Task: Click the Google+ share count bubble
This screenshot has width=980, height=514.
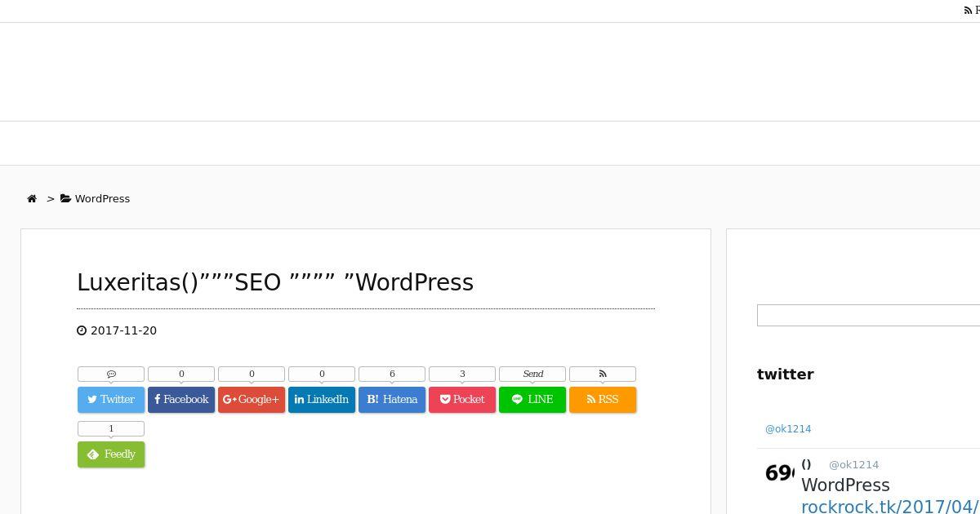Action: point(252,374)
